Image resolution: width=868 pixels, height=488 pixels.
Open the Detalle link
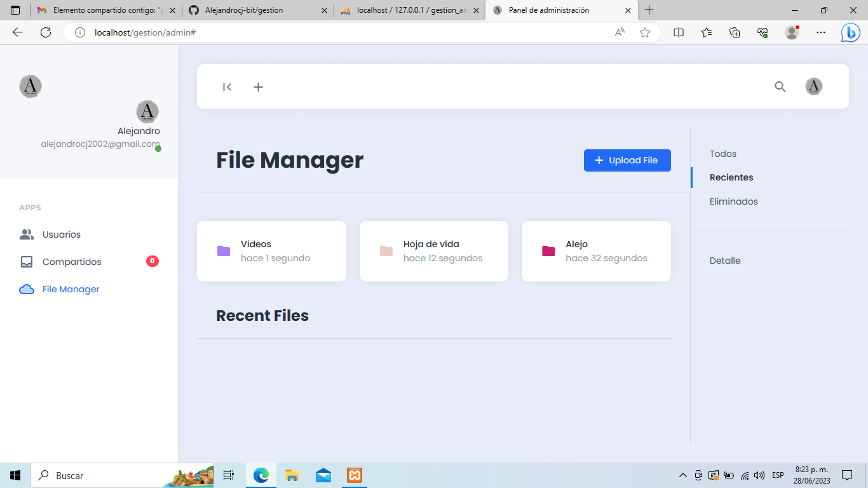(x=725, y=261)
